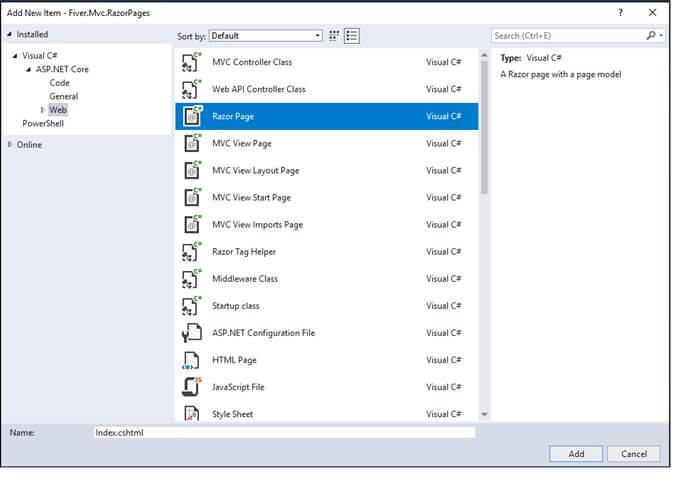This screenshot has width=673, height=483.
Task: Click the Name field containing Index.cshtml
Action: point(284,432)
